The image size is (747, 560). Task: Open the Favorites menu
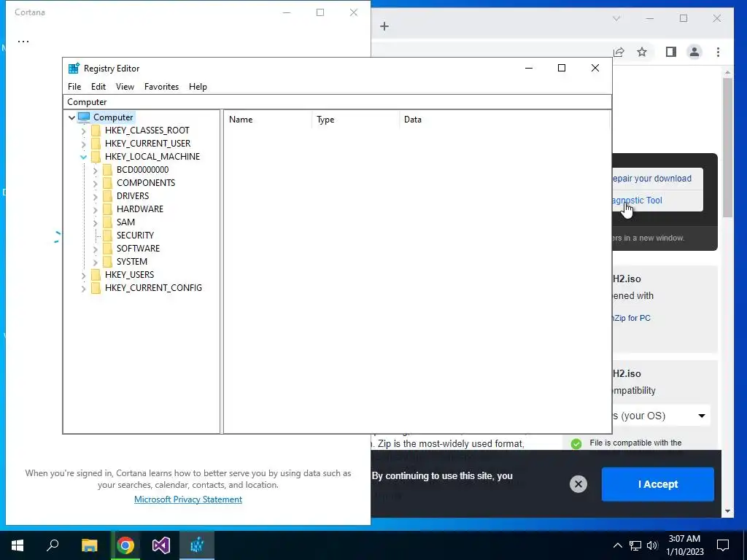pyautogui.click(x=161, y=87)
